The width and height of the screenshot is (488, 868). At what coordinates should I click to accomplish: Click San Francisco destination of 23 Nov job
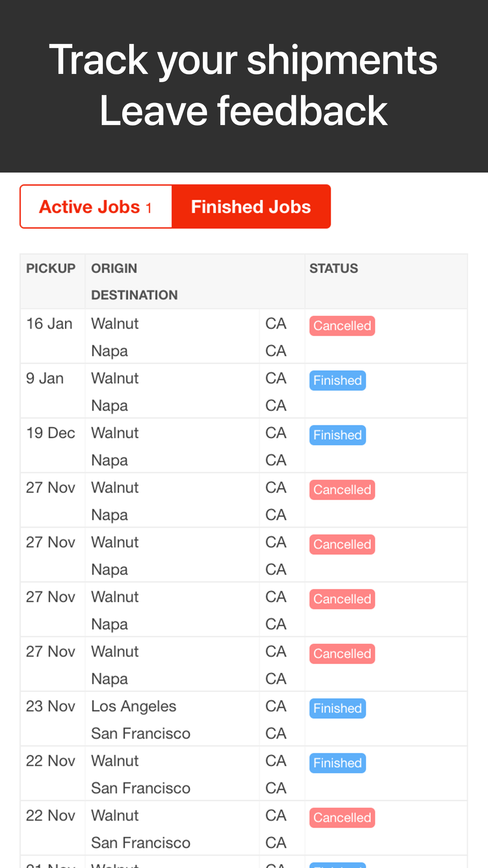[x=141, y=734]
